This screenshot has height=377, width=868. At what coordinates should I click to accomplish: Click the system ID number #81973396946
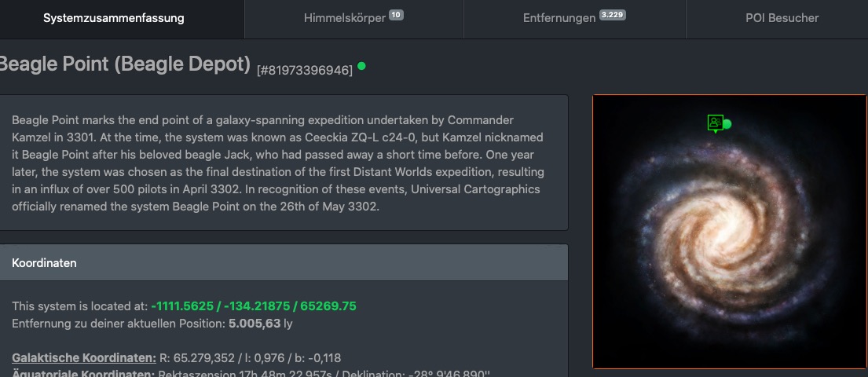click(305, 70)
